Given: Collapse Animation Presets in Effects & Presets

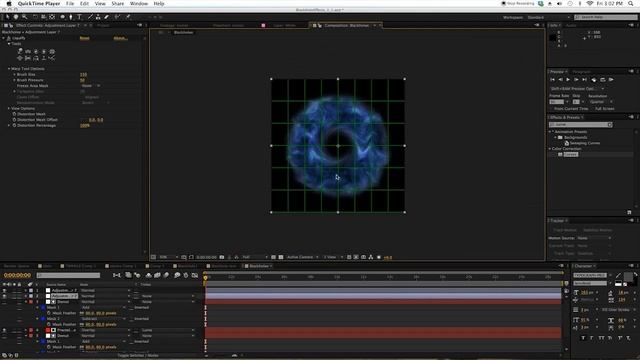Looking at the screenshot, I should point(550,132).
